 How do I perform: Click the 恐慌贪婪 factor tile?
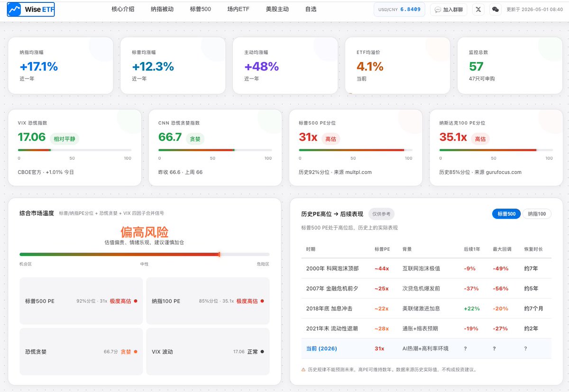point(81,352)
